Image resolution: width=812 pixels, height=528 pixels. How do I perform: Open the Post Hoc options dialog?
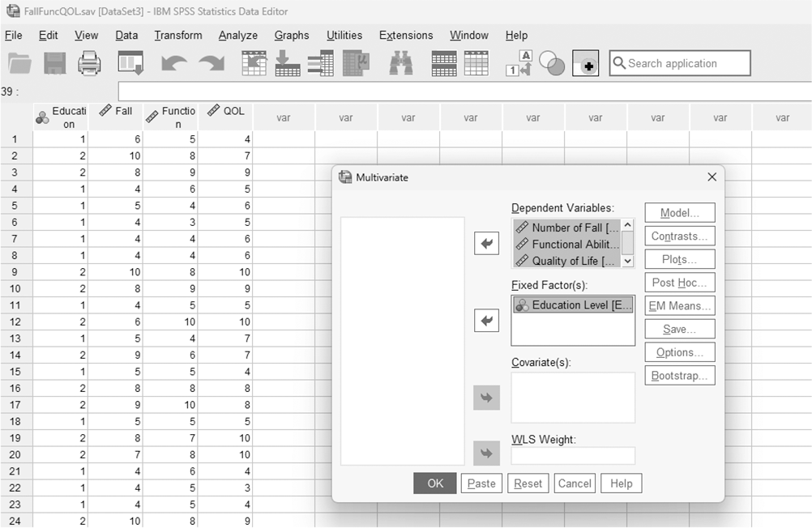pos(679,283)
